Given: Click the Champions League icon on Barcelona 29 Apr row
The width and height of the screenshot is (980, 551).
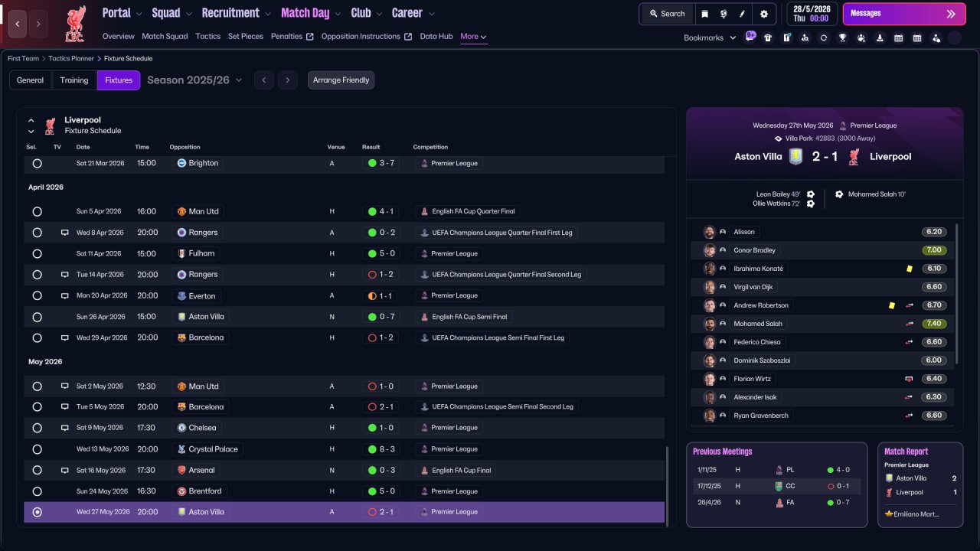Looking at the screenshot, I should point(424,337).
